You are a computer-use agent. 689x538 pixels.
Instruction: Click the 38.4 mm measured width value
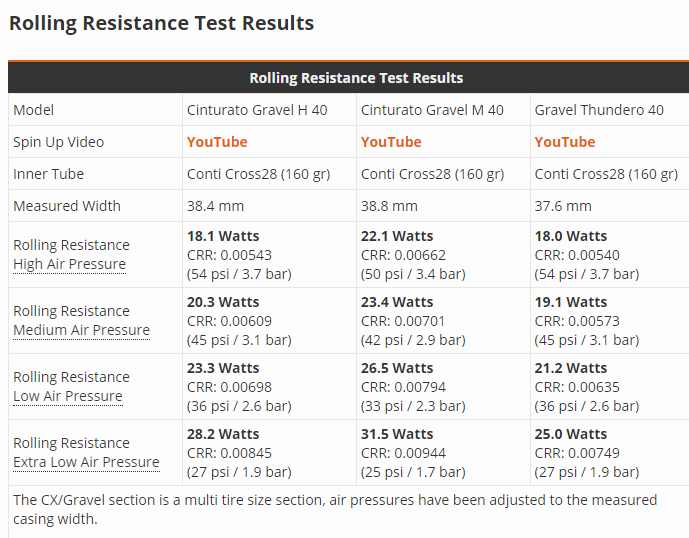pyautogui.click(x=215, y=206)
